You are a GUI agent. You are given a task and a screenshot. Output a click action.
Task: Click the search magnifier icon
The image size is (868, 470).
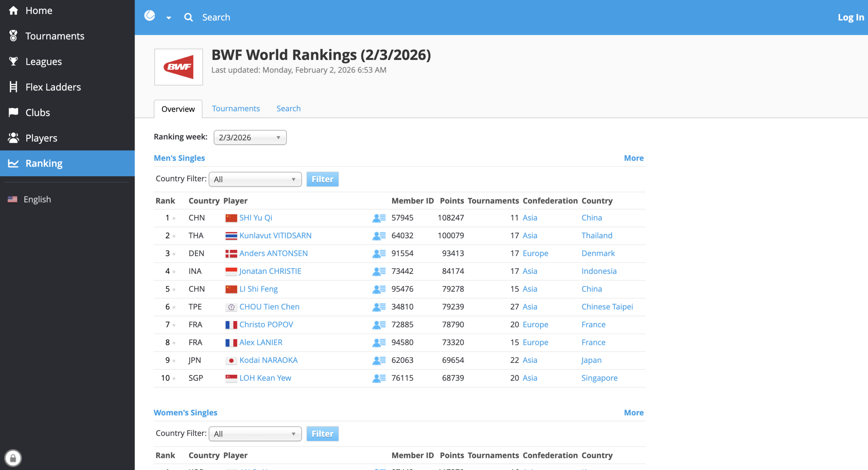(x=188, y=17)
